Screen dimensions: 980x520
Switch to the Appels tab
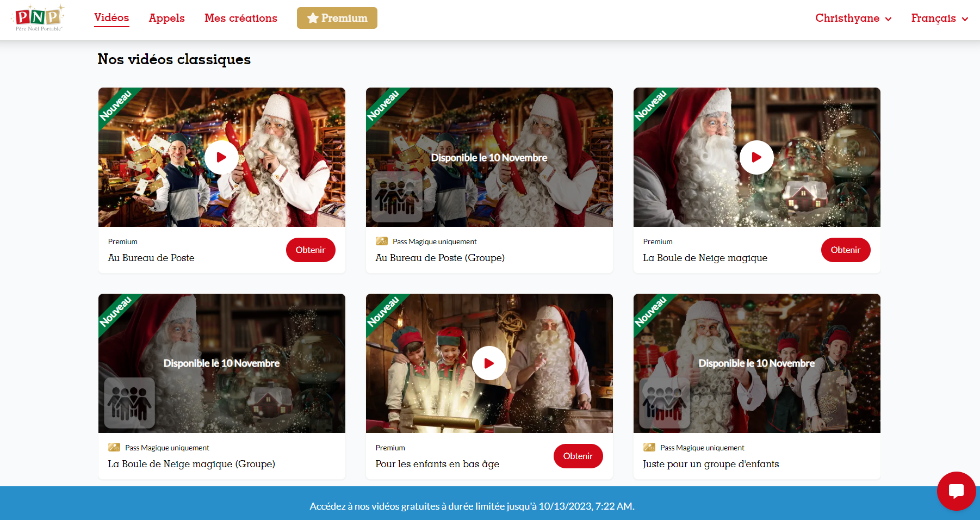167,18
